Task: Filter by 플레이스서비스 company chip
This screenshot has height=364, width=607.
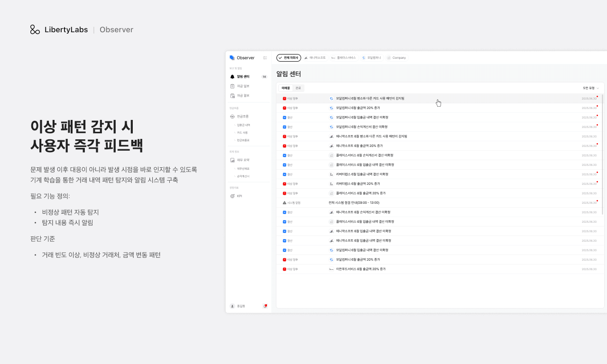Action: click(343, 58)
